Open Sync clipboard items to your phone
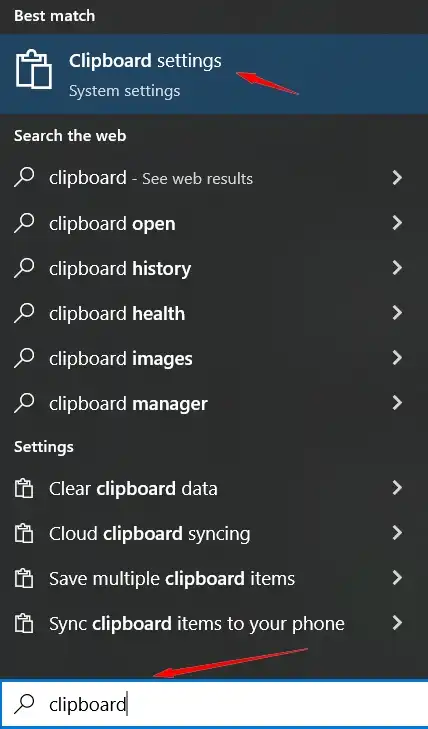This screenshot has width=428, height=729. tap(214, 623)
